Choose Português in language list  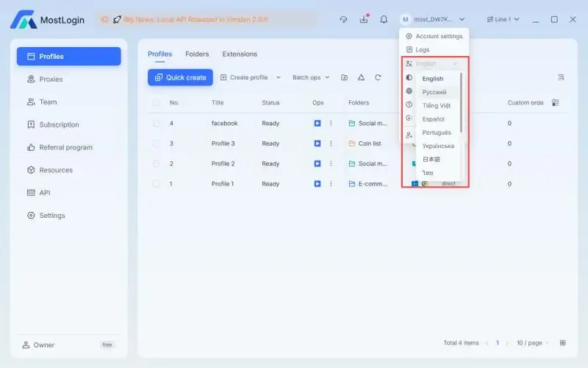point(438,132)
